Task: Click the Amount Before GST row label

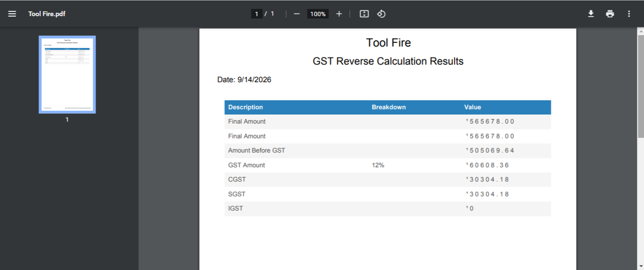Action: pyautogui.click(x=257, y=151)
